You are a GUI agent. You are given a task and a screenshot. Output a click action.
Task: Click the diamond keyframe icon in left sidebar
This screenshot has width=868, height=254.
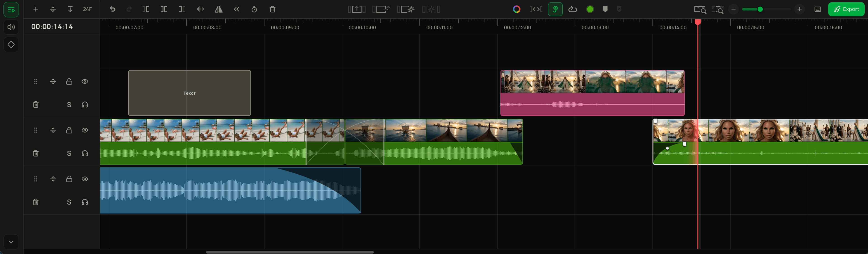(x=11, y=45)
